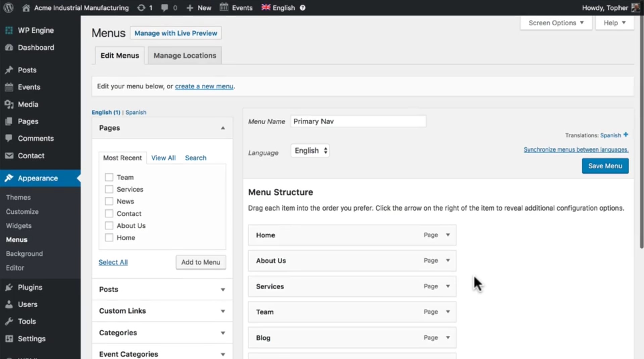Viewport: 644px width, 359px height.
Task: Check the Services page checkbox
Action: tap(109, 189)
